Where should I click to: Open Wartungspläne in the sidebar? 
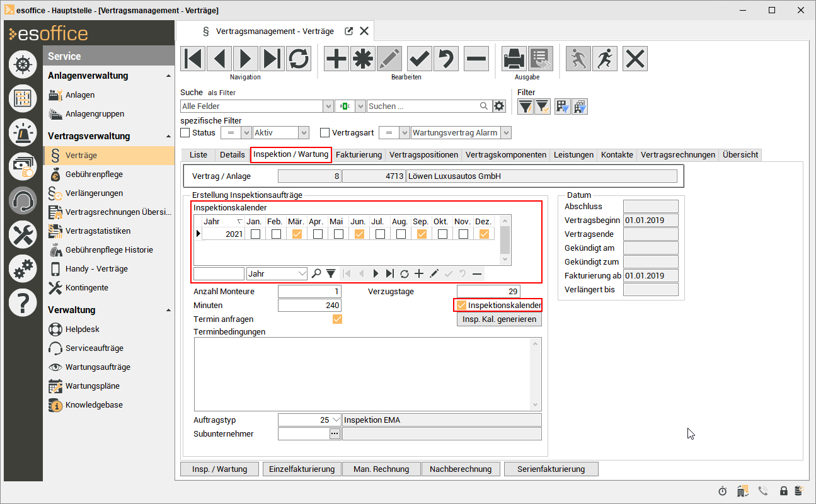[x=93, y=386]
